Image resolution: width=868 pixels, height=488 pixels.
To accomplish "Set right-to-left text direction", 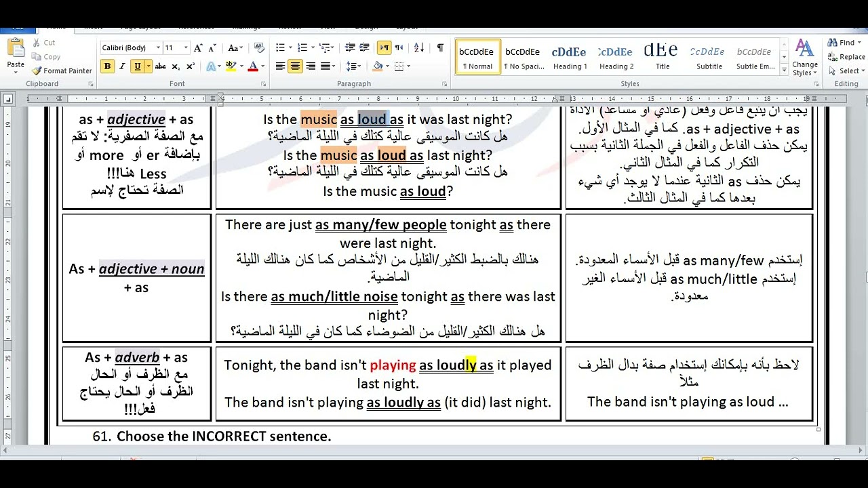I will pos(399,48).
